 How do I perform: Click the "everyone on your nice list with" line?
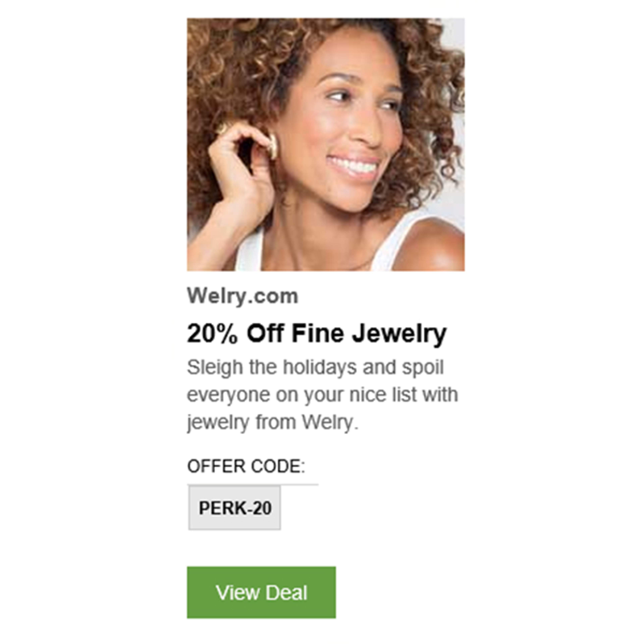point(322,395)
